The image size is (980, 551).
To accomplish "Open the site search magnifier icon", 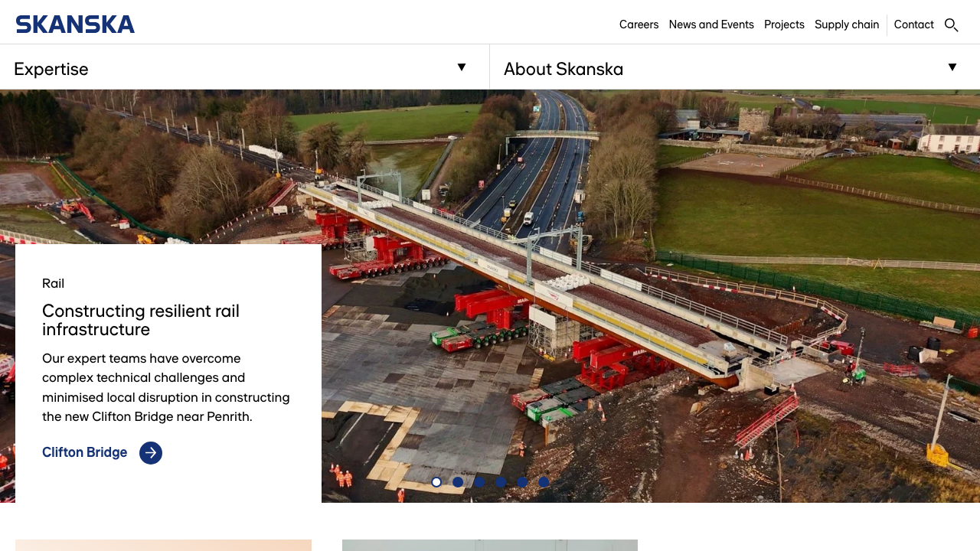I will tap(952, 25).
